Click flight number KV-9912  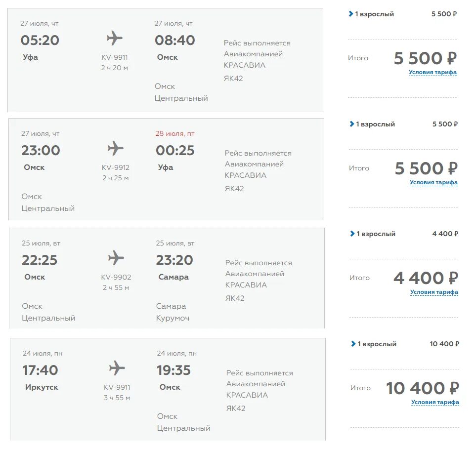115,167
